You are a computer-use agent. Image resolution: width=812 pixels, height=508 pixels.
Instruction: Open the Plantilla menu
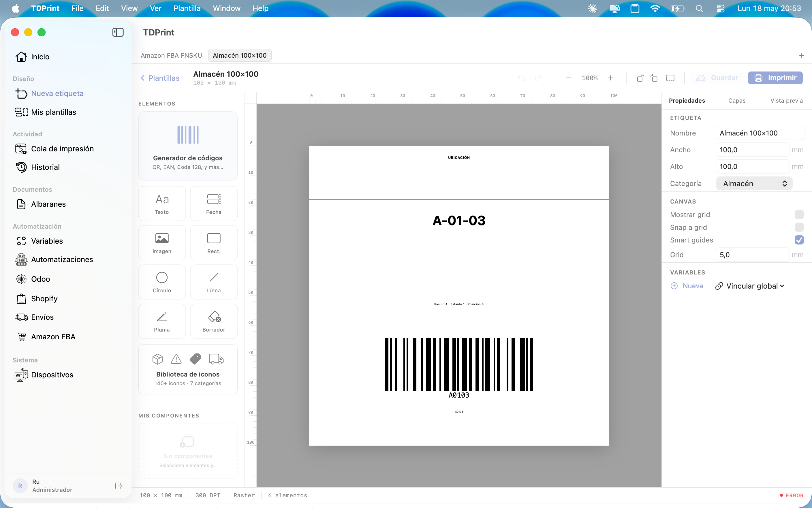pyautogui.click(x=187, y=8)
